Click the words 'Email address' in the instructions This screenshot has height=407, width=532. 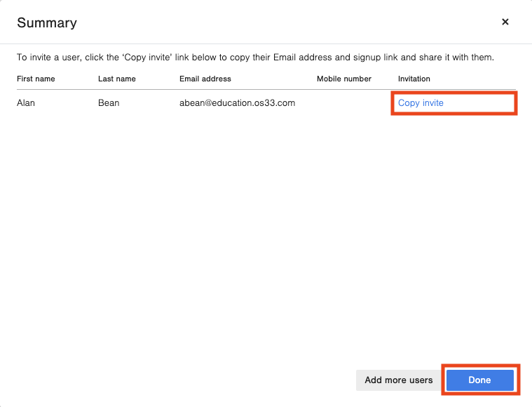click(x=303, y=57)
